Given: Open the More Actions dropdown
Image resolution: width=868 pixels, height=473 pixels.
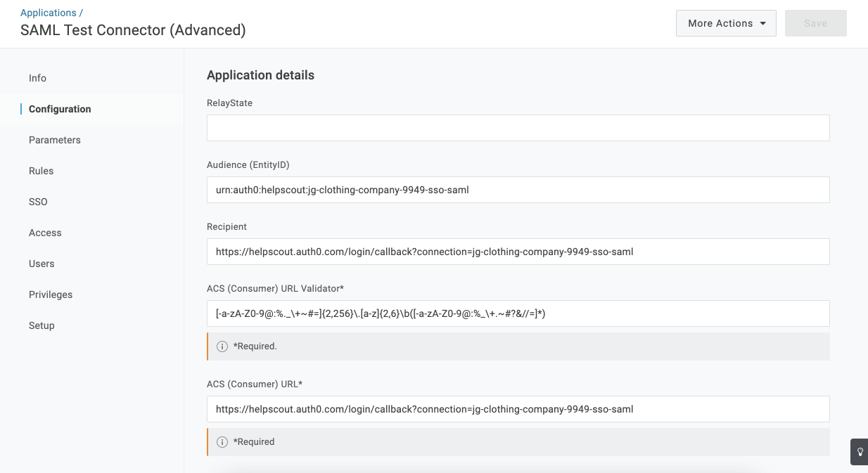Looking at the screenshot, I should [726, 23].
